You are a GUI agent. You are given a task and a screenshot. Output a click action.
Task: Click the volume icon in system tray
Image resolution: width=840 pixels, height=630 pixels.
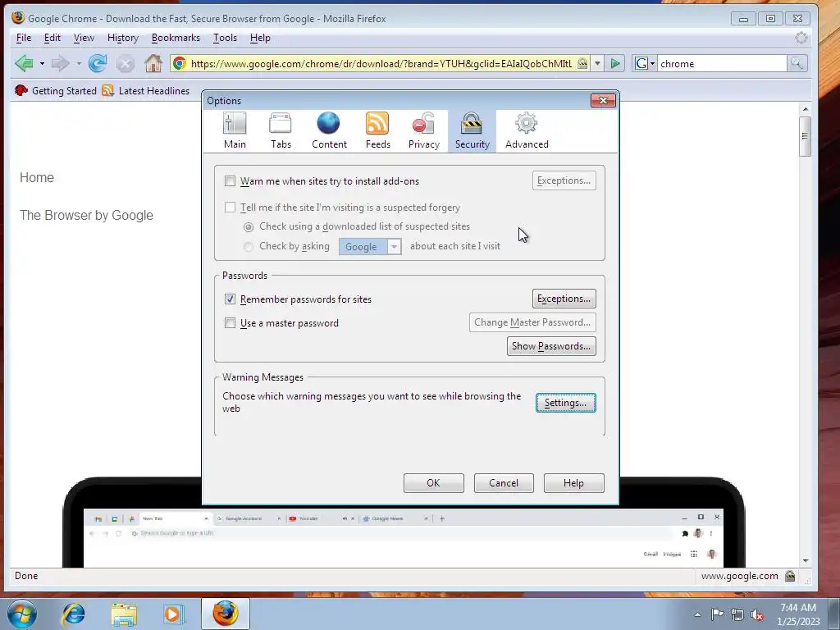pos(757,614)
